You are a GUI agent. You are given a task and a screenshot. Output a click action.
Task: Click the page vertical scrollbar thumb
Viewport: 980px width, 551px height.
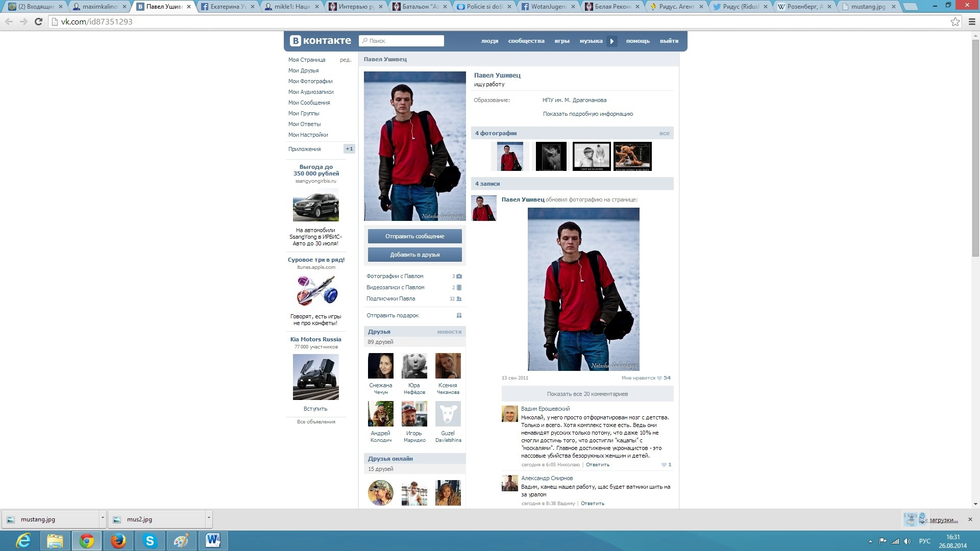click(975, 148)
